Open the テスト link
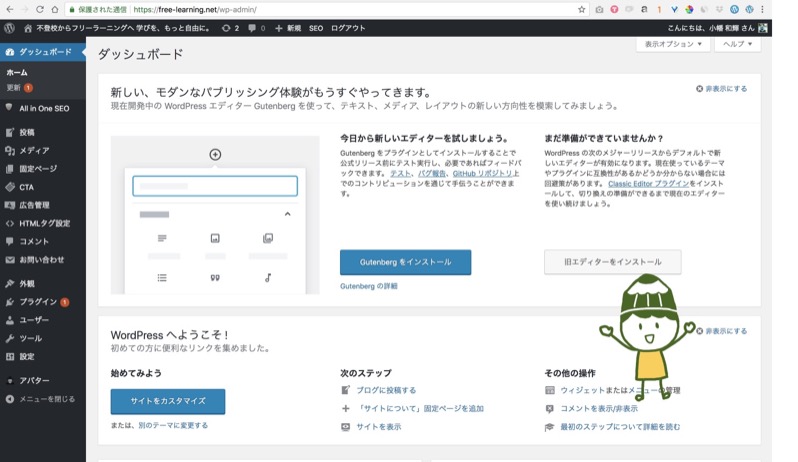 (400, 174)
